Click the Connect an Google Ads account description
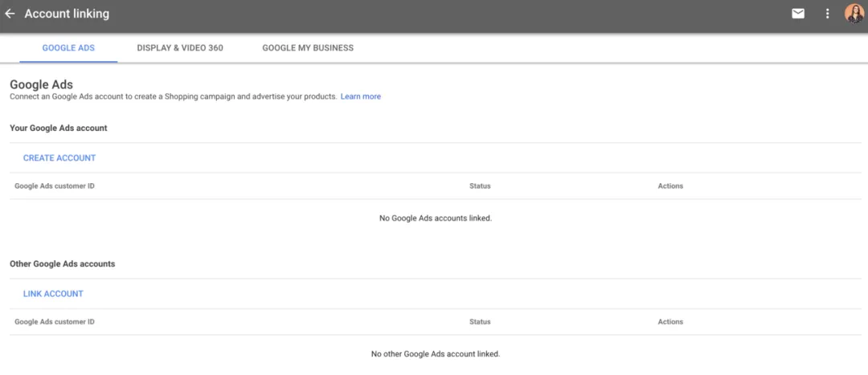This screenshot has height=375, width=868. point(174,96)
